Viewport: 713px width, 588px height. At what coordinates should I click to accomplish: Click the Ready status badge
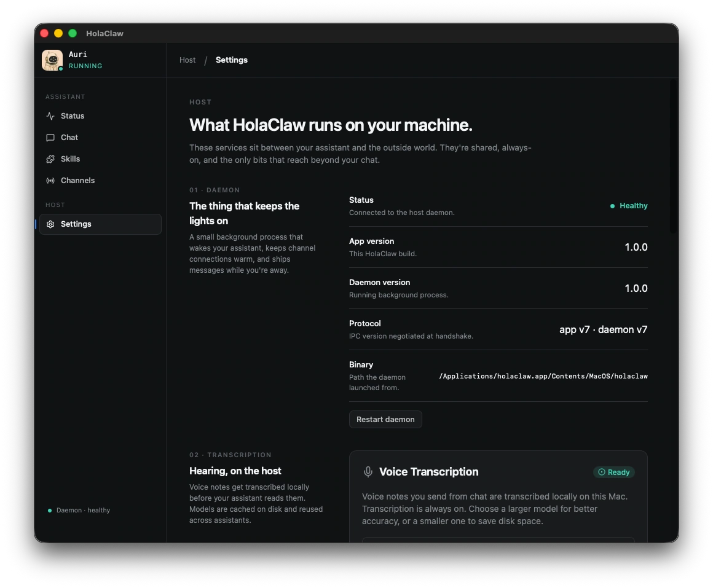(614, 472)
